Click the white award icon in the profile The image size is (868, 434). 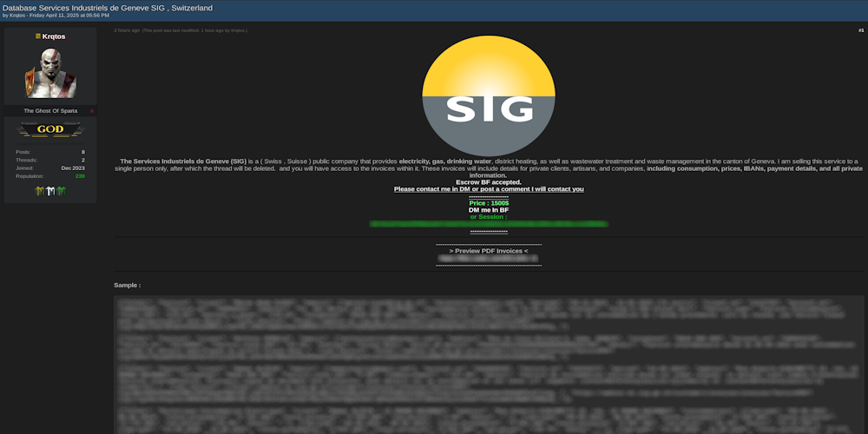tap(50, 191)
